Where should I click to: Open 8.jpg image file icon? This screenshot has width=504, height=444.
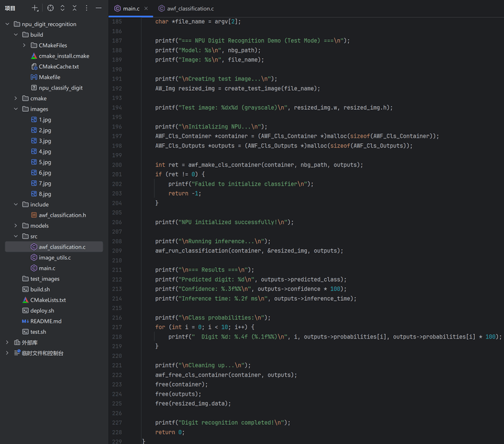pyautogui.click(x=34, y=194)
